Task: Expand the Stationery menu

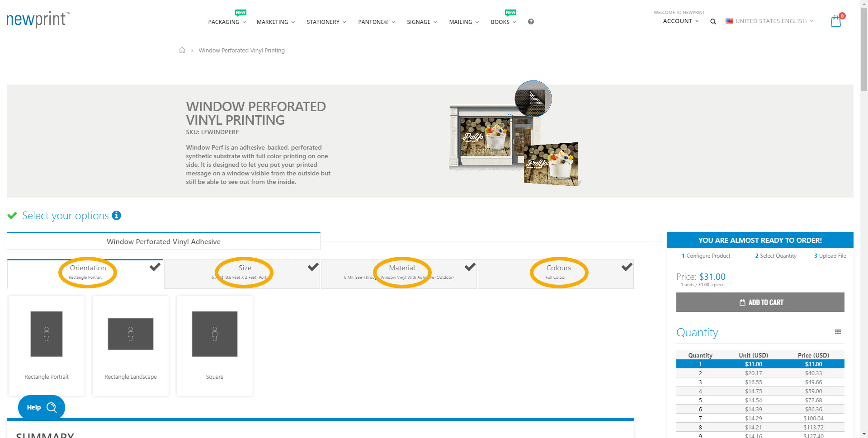Action: (326, 22)
